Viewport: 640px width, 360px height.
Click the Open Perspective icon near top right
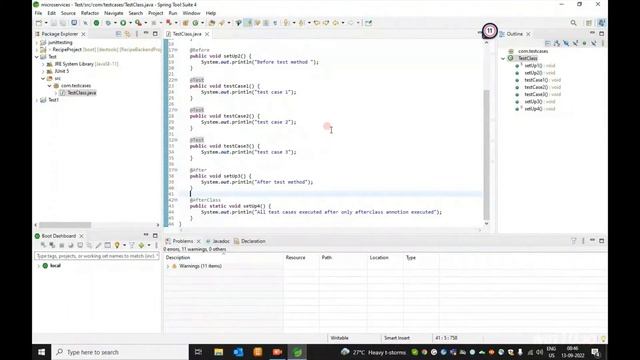[x=589, y=23]
